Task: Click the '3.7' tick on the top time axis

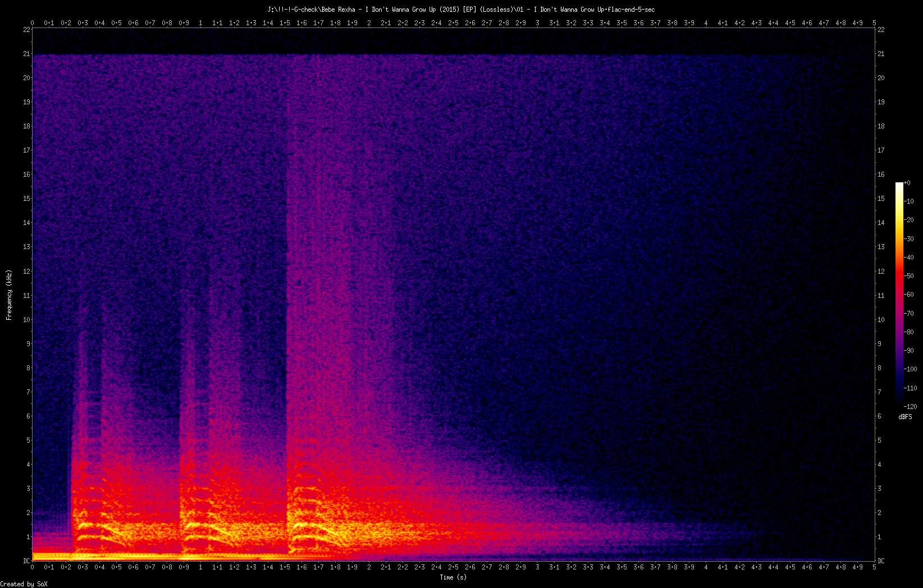Action: pos(655,23)
